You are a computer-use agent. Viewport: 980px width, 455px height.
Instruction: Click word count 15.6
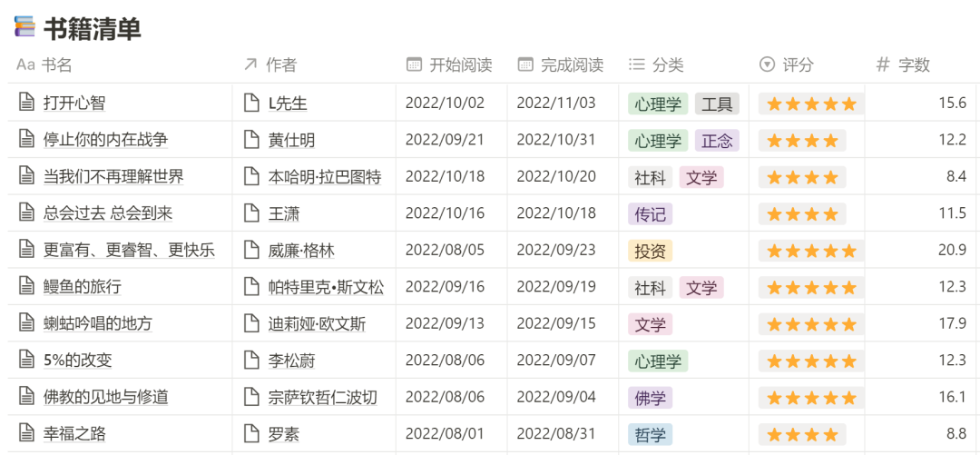tap(952, 104)
